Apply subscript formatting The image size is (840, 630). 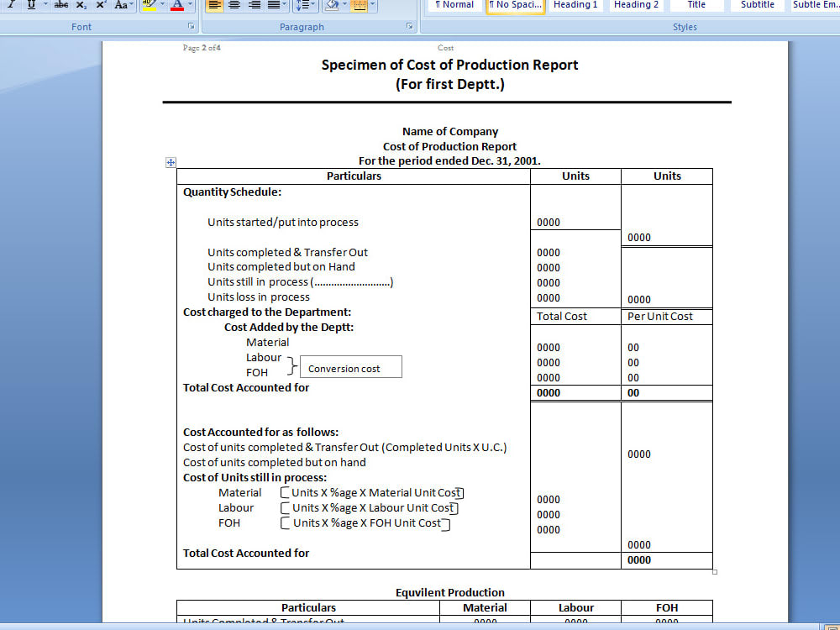click(x=81, y=4)
